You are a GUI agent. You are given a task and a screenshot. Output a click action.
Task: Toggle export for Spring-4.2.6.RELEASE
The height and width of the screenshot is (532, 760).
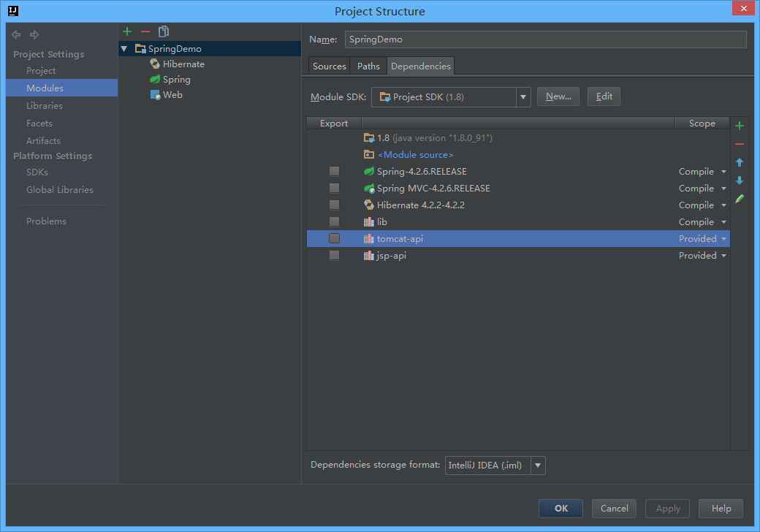coord(334,172)
